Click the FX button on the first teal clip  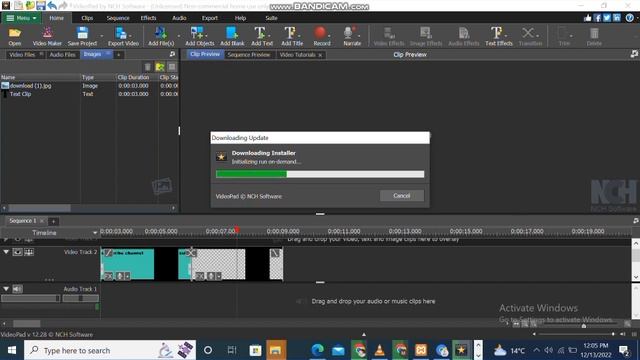point(108,276)
